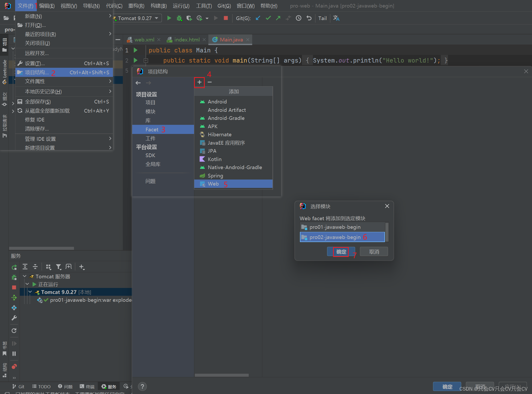The height and width of the screenshot is (394, 532).
Task: Select pro01-javaweb-begin:war exploded artifact
Action: (85, 300)
